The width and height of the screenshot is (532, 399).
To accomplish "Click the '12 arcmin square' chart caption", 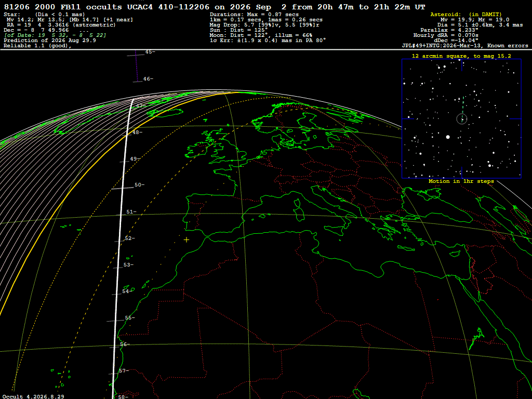I will 461,56.
